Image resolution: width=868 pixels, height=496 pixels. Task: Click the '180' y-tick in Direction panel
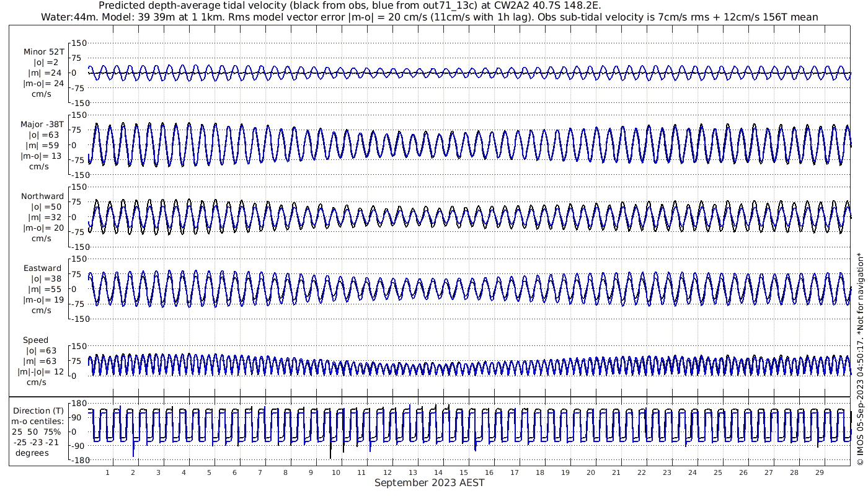point(79,404)
